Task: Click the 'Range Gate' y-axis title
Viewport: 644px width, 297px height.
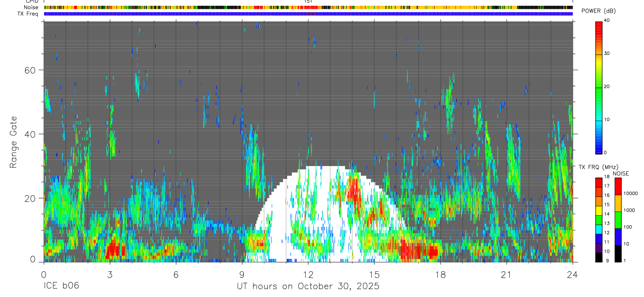Action: coord(14,142)
